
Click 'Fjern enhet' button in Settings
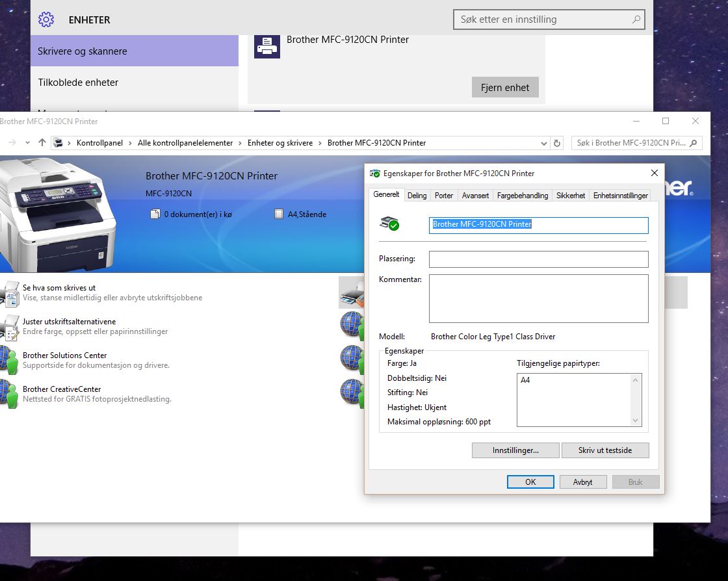[x=505, y=87]
